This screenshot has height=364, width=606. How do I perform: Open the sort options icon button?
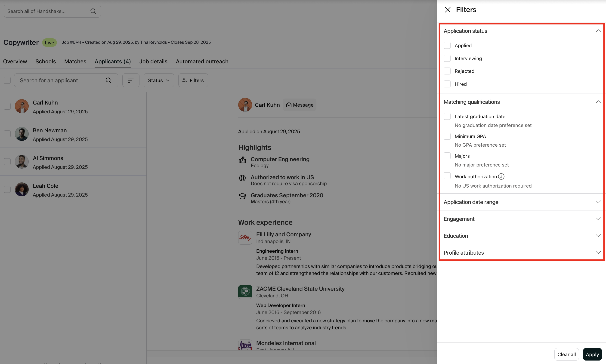click(131, 80)
